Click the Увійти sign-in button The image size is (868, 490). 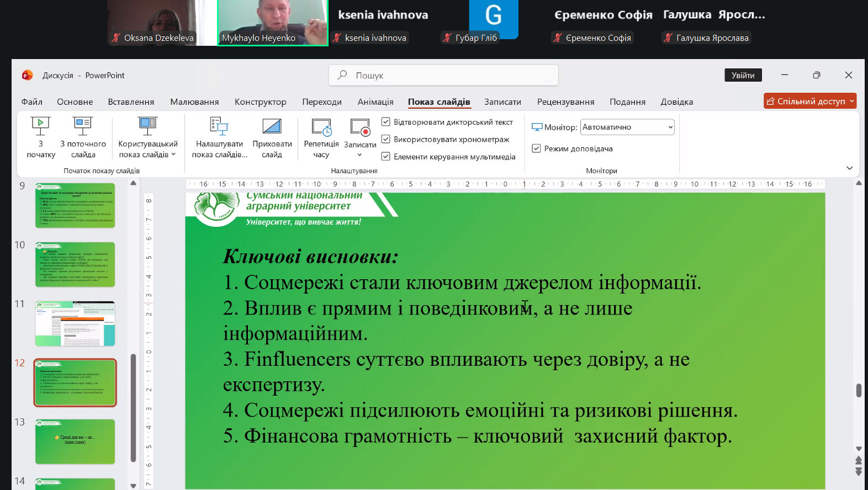coord(743,75)
